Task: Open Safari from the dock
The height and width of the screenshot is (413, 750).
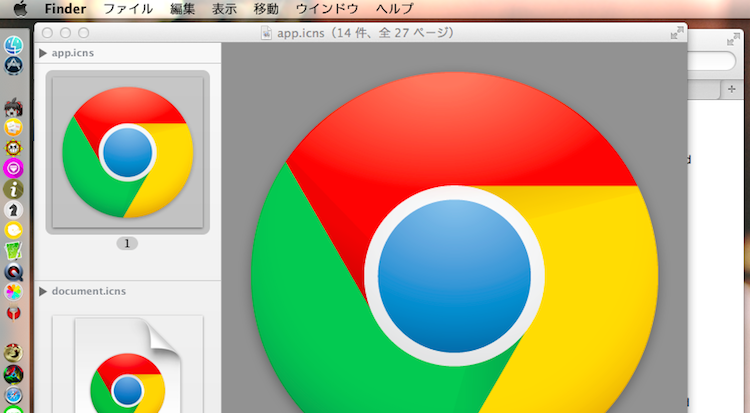Action: 13,395
